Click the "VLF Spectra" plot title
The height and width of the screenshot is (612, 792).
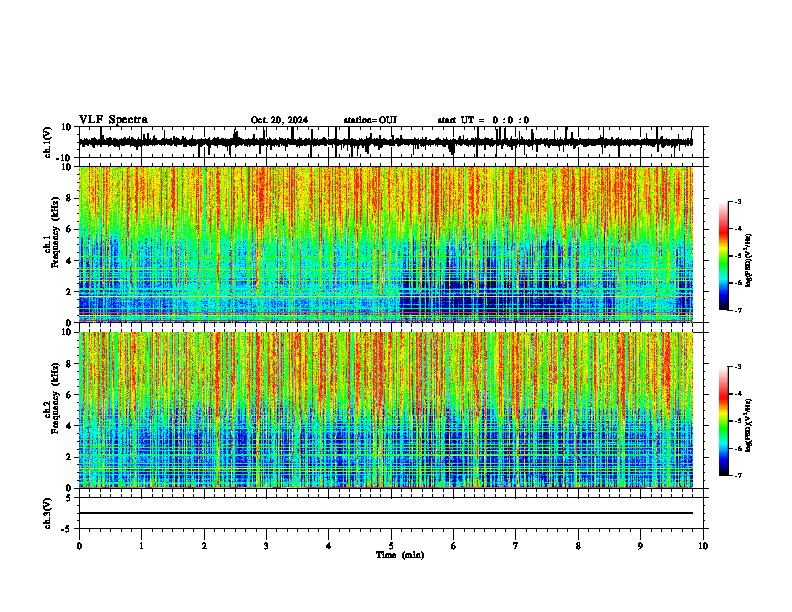113,120
